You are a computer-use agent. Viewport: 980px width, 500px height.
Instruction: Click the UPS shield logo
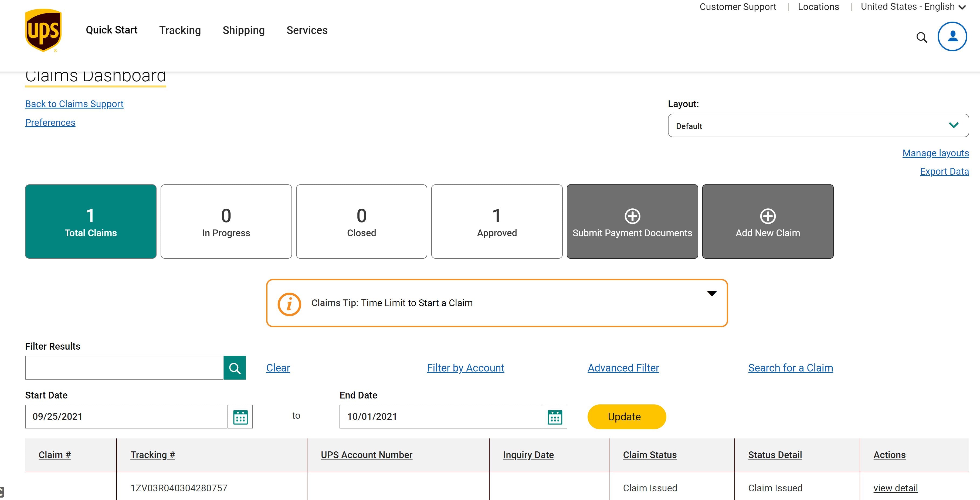click(43, 31)
